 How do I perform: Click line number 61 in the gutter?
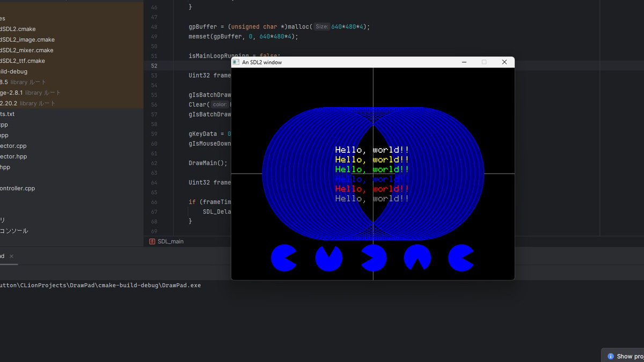click(x=154, y=153)
